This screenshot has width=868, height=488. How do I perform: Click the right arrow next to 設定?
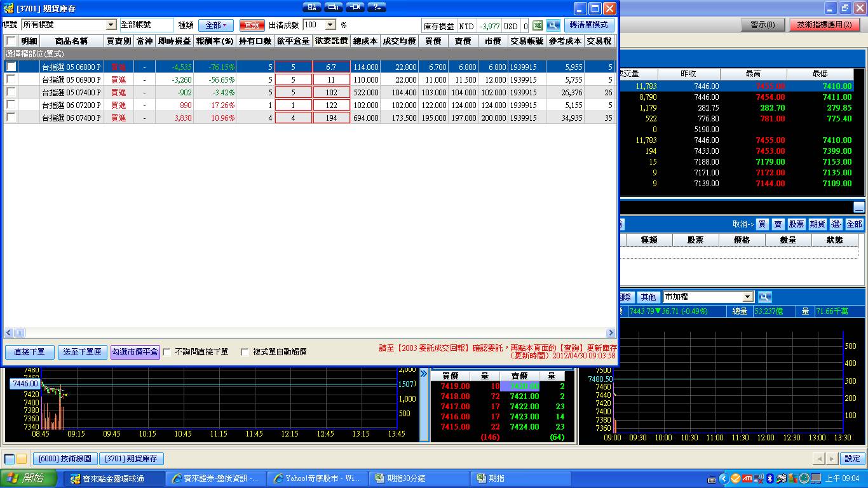[831, 459]
